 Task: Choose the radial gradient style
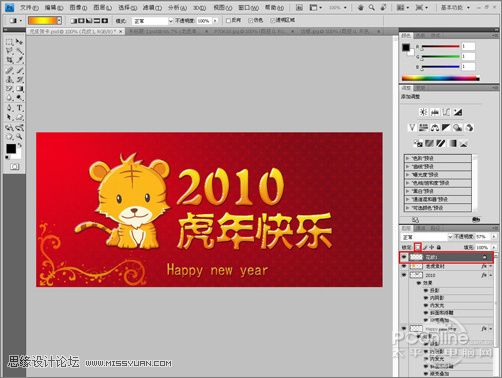coord(81,21)
